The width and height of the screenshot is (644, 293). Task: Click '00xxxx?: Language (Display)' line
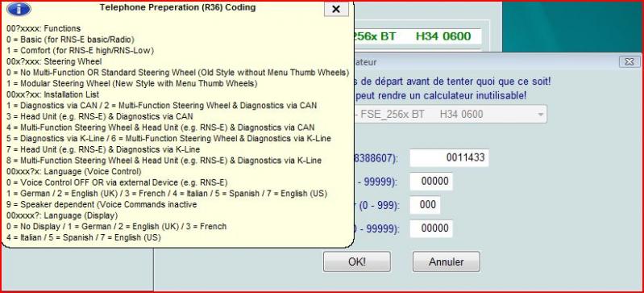[x=62, y=216]
